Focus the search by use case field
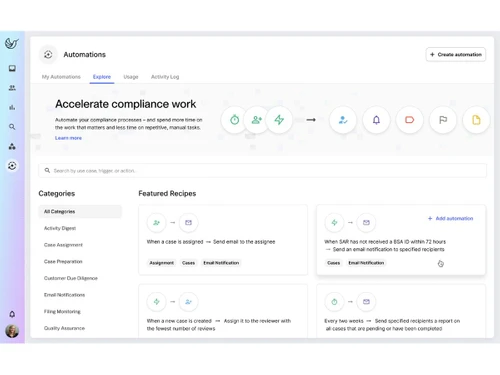Viewport: 500px width, 375px height. pyautogui.click(x=263, y=170)
